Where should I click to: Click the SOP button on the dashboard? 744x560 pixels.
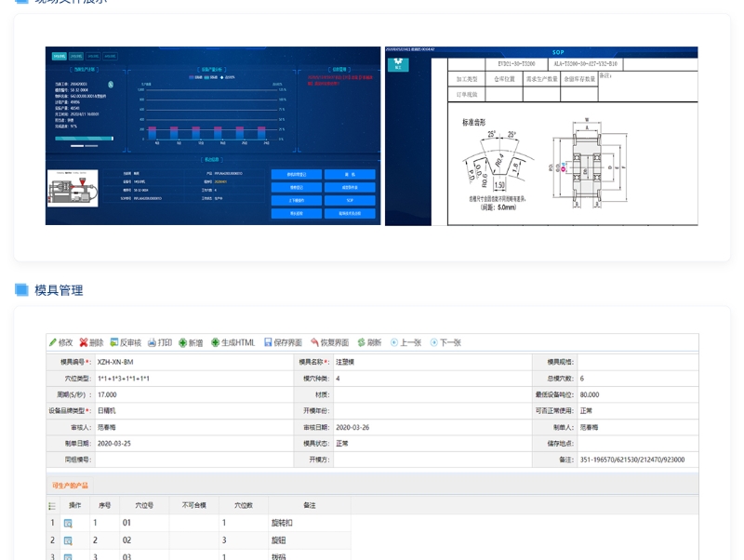pyautogui.click(x=350, y=201)
